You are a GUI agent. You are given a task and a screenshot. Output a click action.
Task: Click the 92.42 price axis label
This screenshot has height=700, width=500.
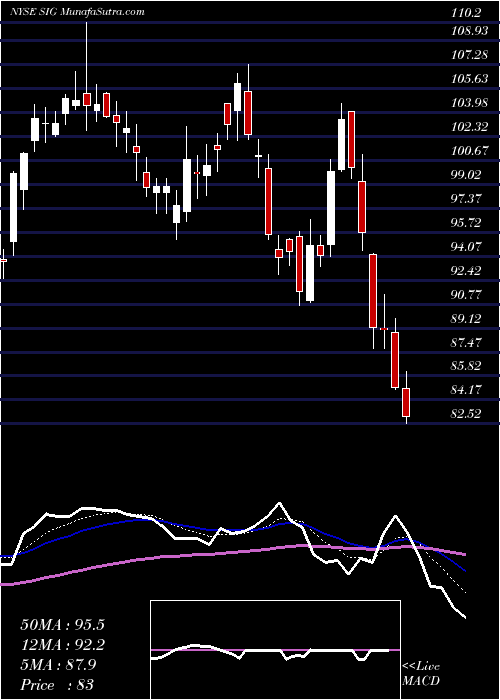467,271
